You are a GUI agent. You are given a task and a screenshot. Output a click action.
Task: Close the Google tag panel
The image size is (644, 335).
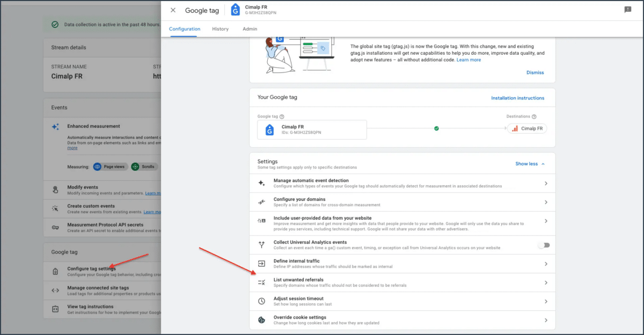coord(173,10)
